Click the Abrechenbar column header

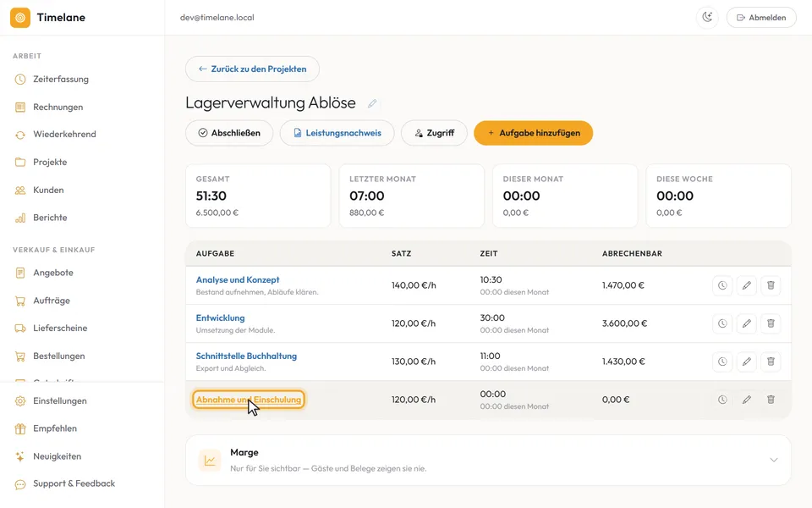click(x=632, y=253)
